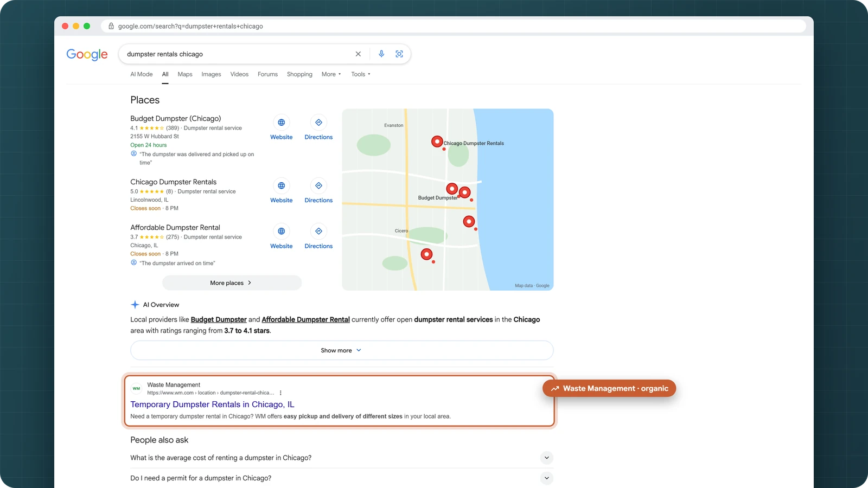Screen dimensions: 868x488
Task: Open Google Lens image search icon
Action: (x=399, y=54)
